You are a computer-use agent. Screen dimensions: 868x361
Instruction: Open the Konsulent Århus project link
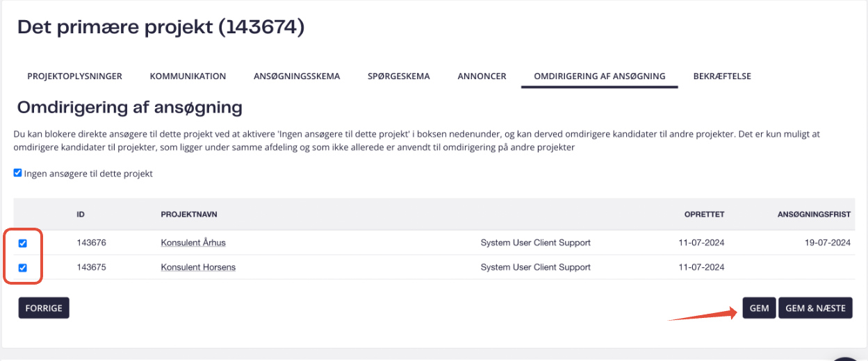(193, 243)
